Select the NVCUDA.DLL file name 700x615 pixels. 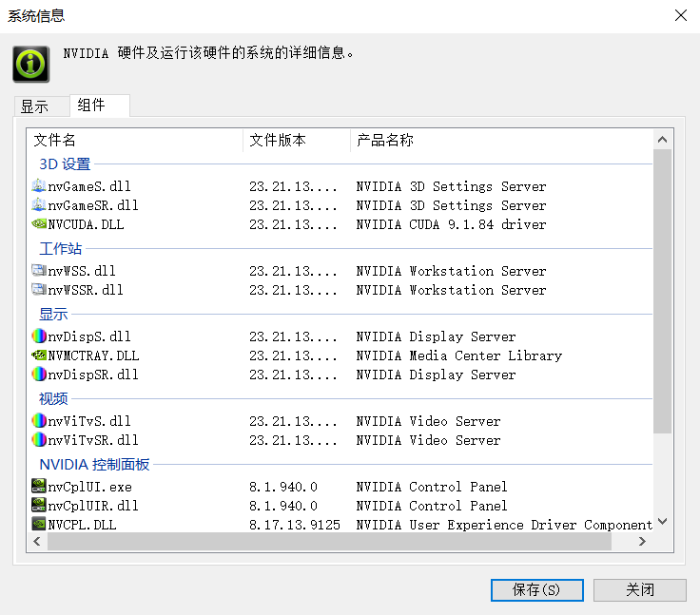[86, 224]
